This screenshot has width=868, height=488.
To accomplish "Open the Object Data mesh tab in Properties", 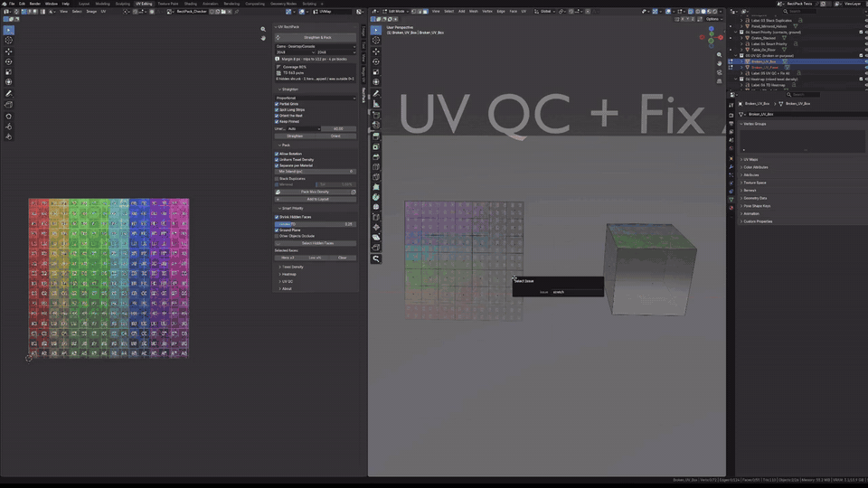I will [731, 199].
